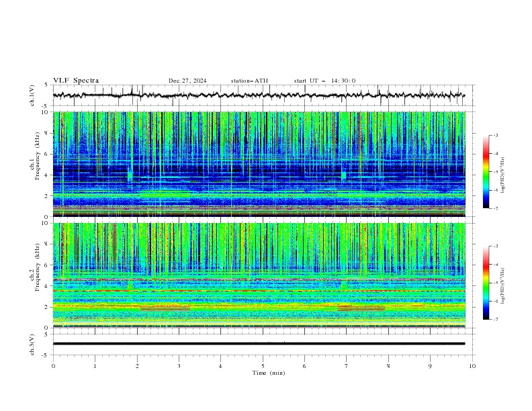This screenshot has height=411, width=532.
Task: Select ch.2 "Frequency (kHz)" axis label
Action: click(x=38, y=267)
